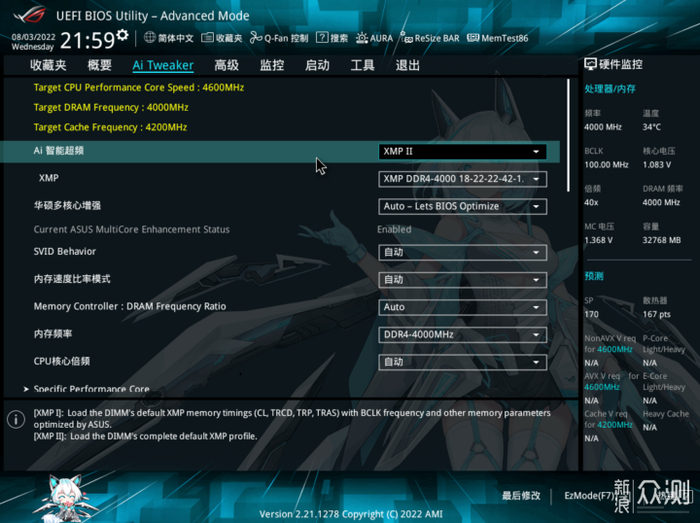Open the Ai 智能超频 XMP II dropdown

(462, 152)
